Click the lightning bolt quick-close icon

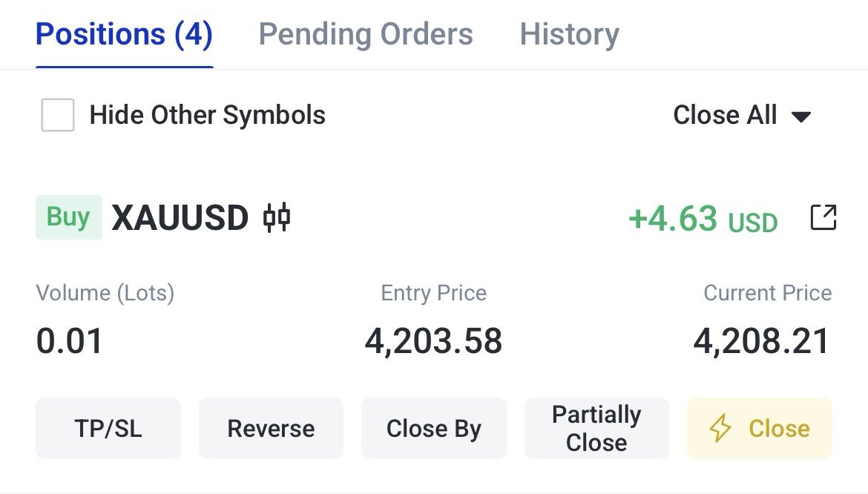720,428
